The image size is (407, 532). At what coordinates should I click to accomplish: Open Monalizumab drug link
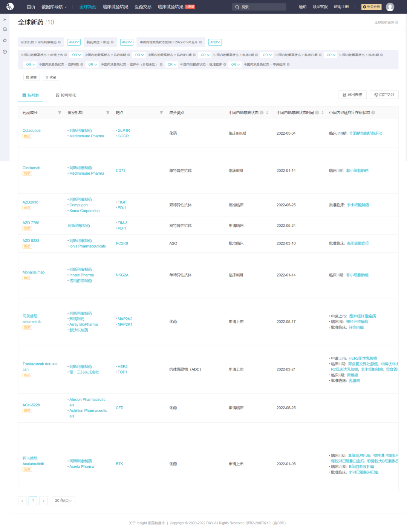[x=34, y=272]
